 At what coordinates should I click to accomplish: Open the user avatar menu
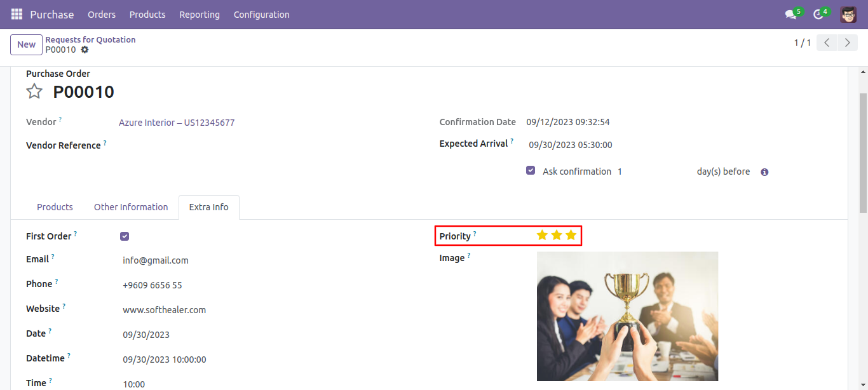pyautogui.click(x=848, y=14)
